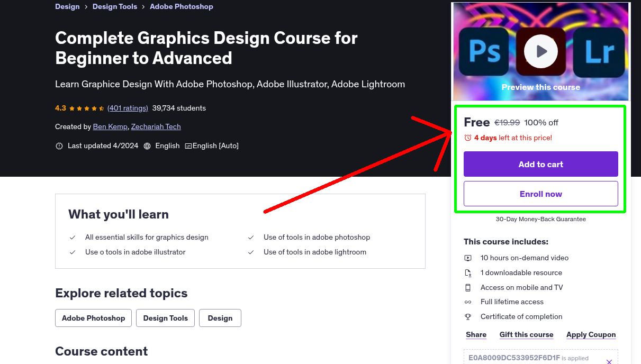Screen dimensions: 641x364
Task: Click the Enroll now button
Action: click(x=540, y=194)
